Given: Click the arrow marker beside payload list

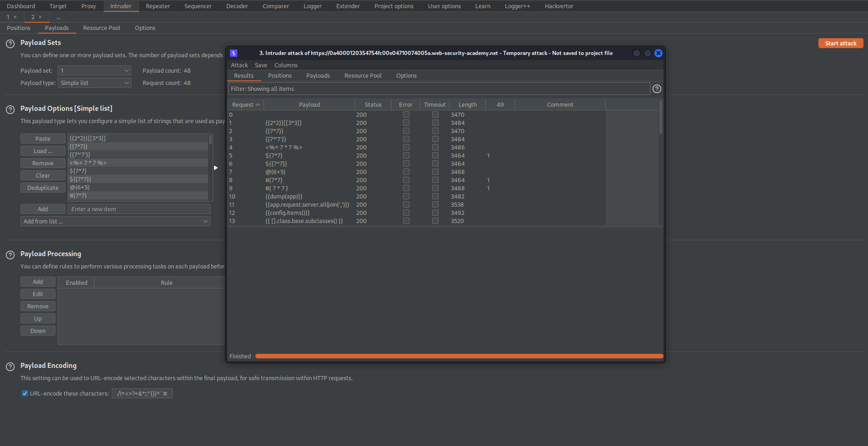Looking at the screenshot, I should [x=216, y=168].
